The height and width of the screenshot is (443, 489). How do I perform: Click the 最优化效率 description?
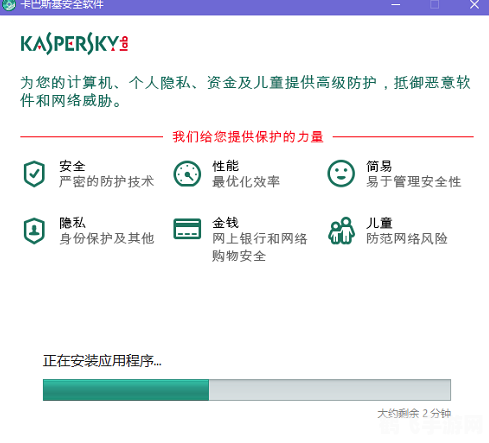pos(246,182)
